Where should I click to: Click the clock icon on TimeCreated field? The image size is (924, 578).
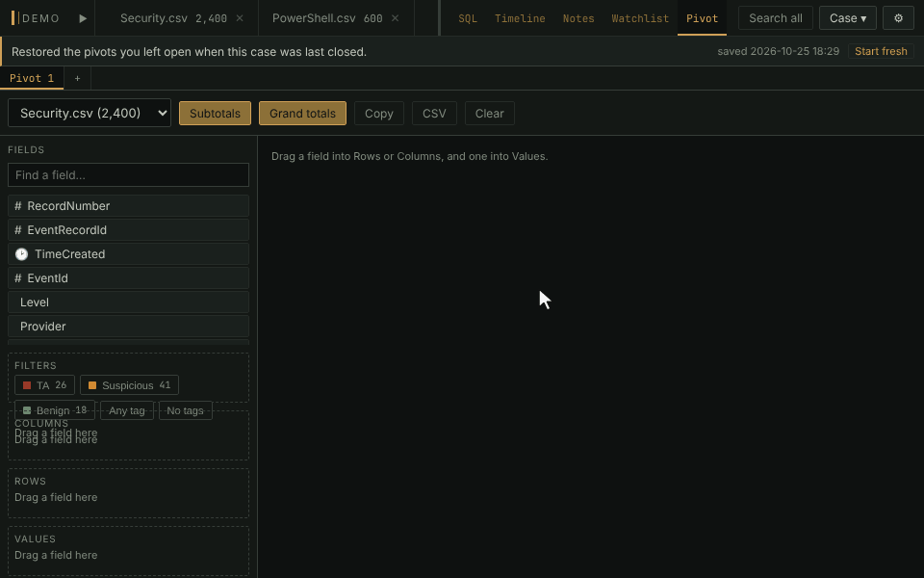[x=21, y=254]
